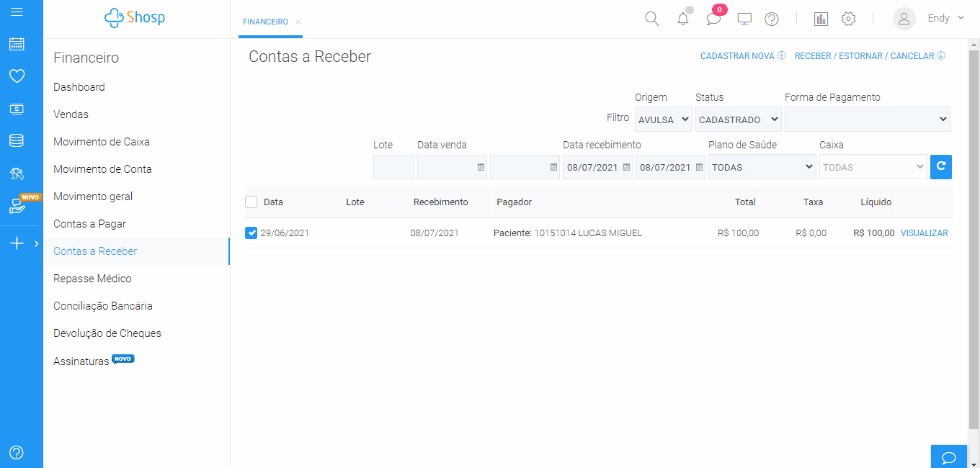Click the reports bar chart icon
Viewport: 980px width, 468px height.
click(x=821, y=19)
